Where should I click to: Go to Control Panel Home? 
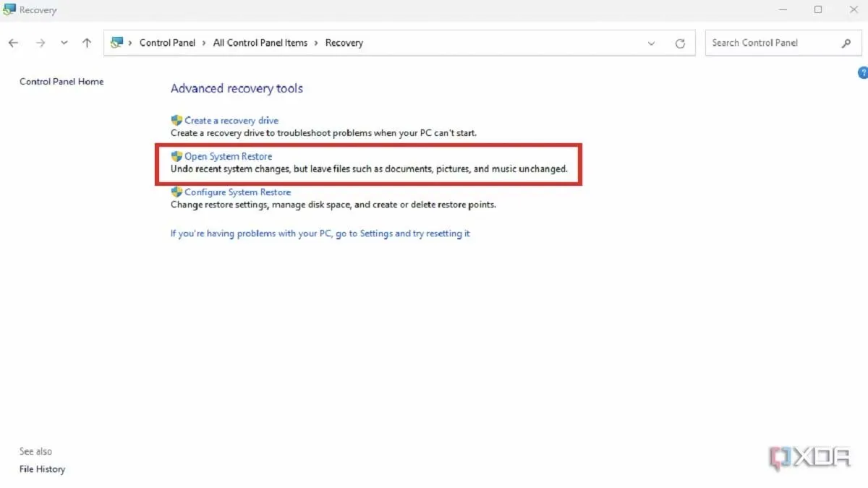coord(61,82)
